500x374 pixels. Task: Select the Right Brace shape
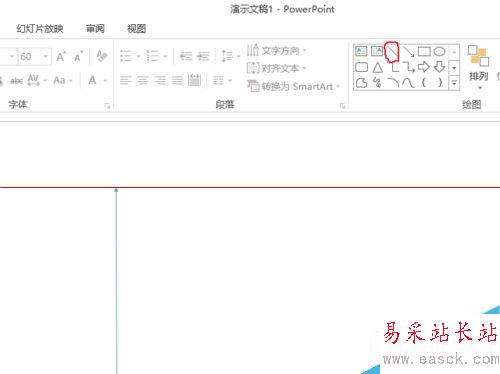440,82
